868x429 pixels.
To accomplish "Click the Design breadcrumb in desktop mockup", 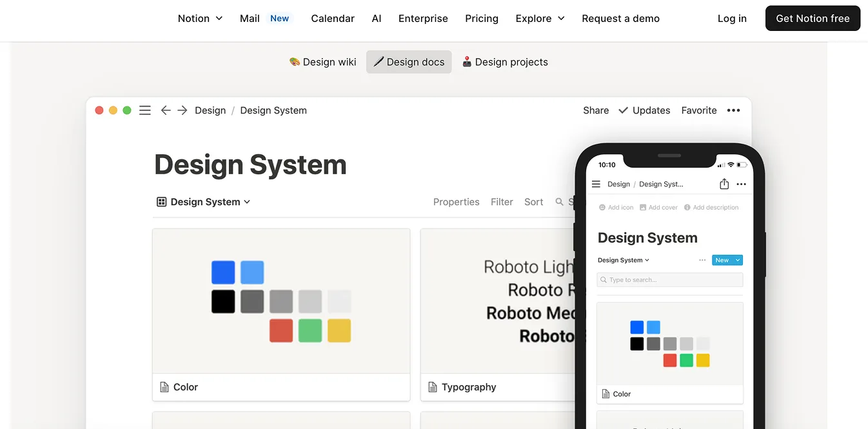I will [x=210, y=110].
